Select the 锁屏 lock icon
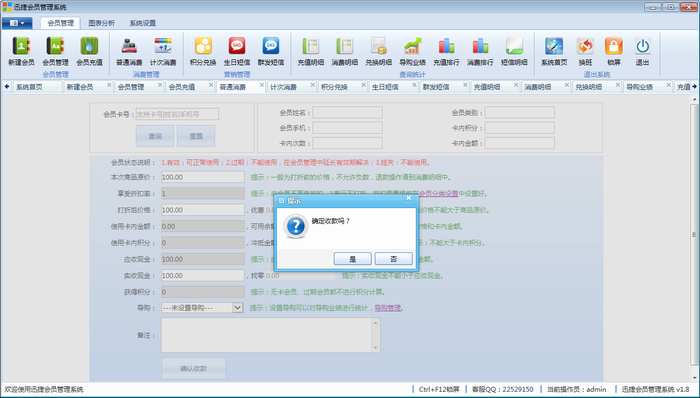The height and width of the screenshot is (398, 700). (x=614, y=51)
